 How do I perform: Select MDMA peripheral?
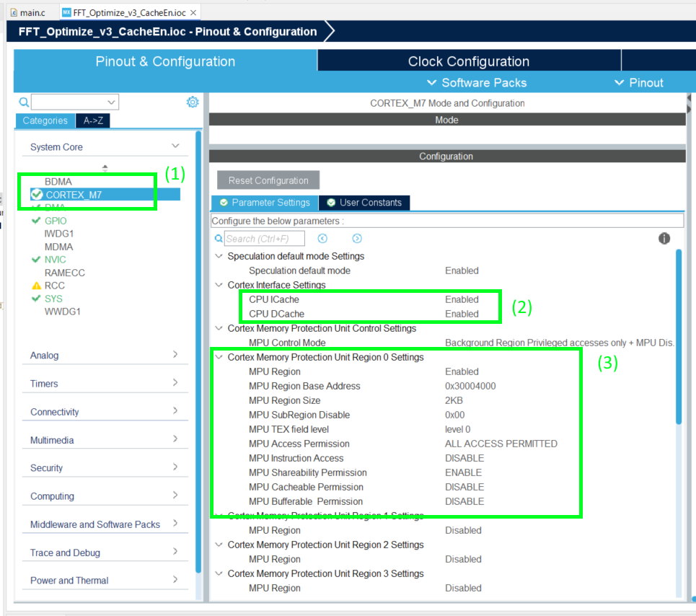click(x=58, y=247)
